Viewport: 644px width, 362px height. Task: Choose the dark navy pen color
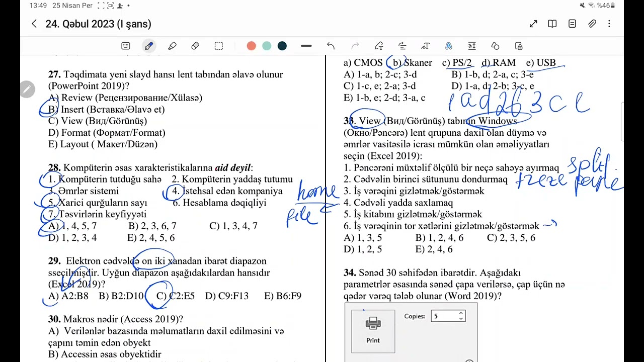pos(282,46)
